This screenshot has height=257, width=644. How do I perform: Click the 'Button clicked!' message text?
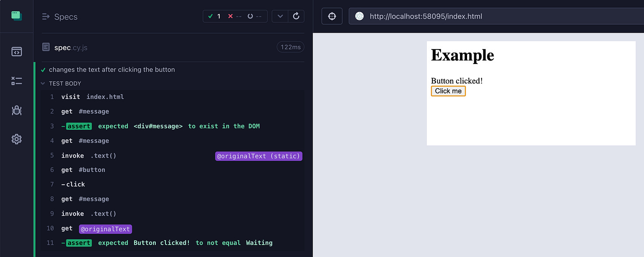click(457, 81)
